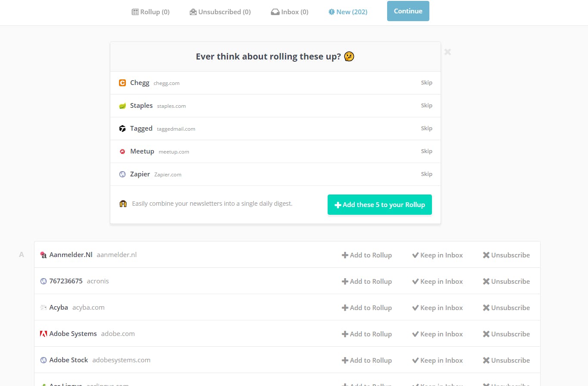This screenshot has width=588, height=386.
Task: Unsubscribe from Adobe Stock
Action: 507,360
